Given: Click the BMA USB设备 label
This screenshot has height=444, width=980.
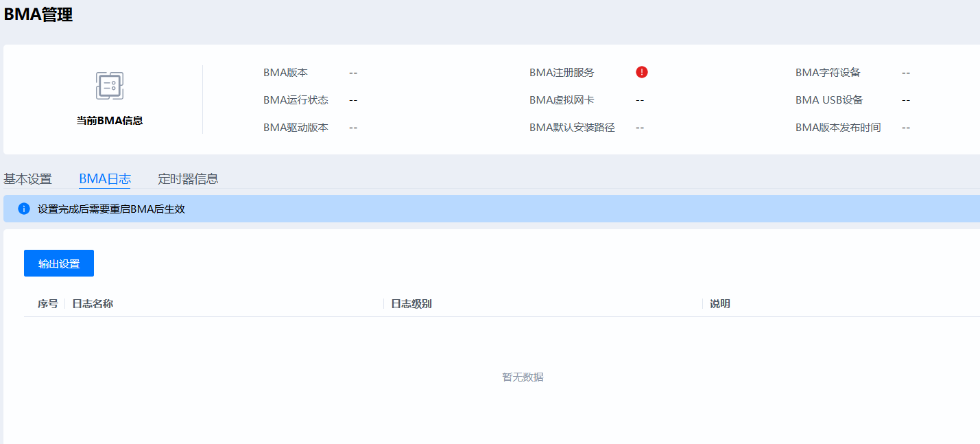Looking at the screenshot, I should 828,100.
